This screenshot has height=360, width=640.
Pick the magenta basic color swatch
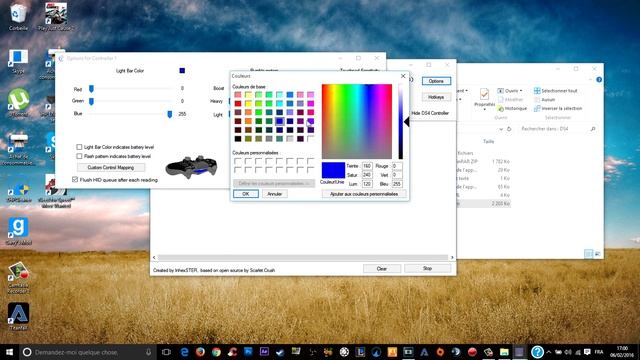tap(311, 104)
